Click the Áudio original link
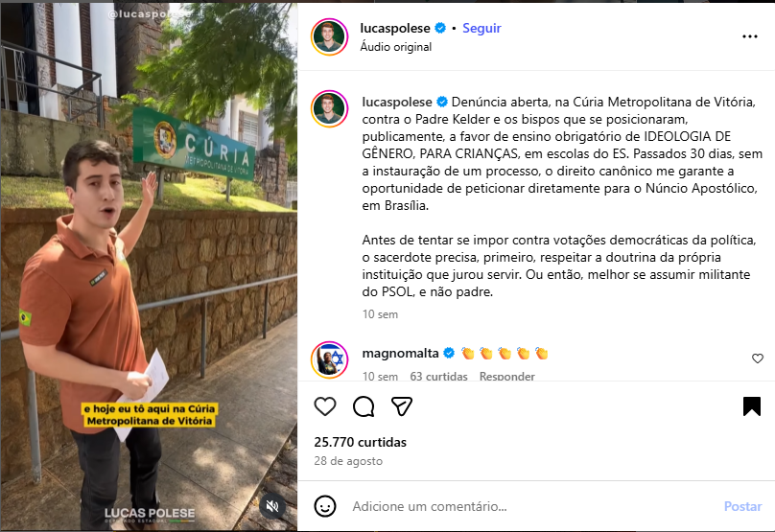 click(395, 47)
